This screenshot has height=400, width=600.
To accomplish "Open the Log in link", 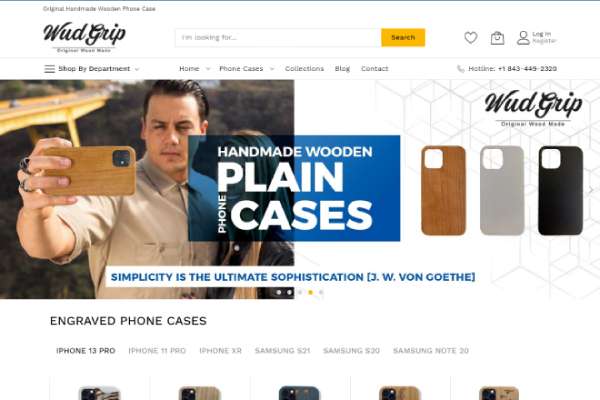I will tap(541, 34).
